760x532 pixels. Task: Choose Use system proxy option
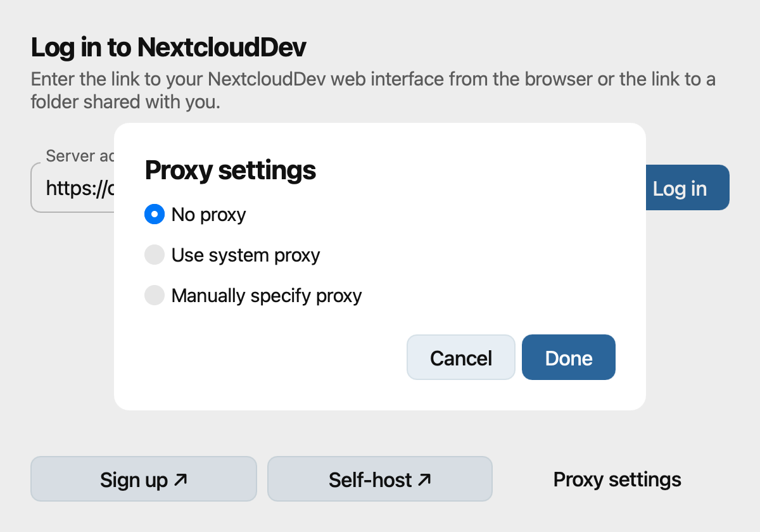coord(155,255)
